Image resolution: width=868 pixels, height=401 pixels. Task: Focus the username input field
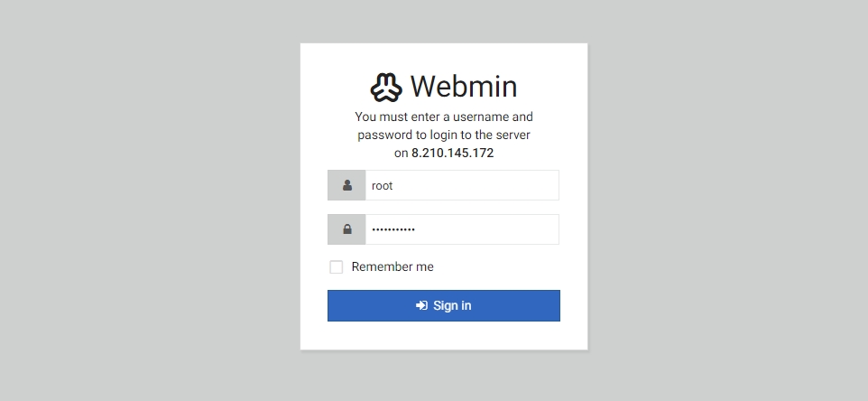pyautogui.click(x=462, y=185)
